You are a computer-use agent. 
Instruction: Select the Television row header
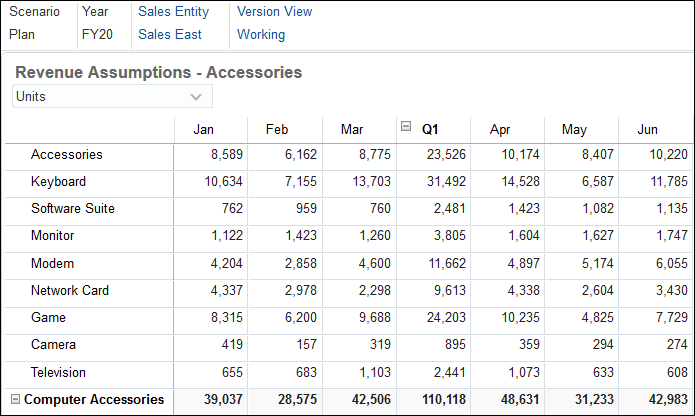[59, 372]
